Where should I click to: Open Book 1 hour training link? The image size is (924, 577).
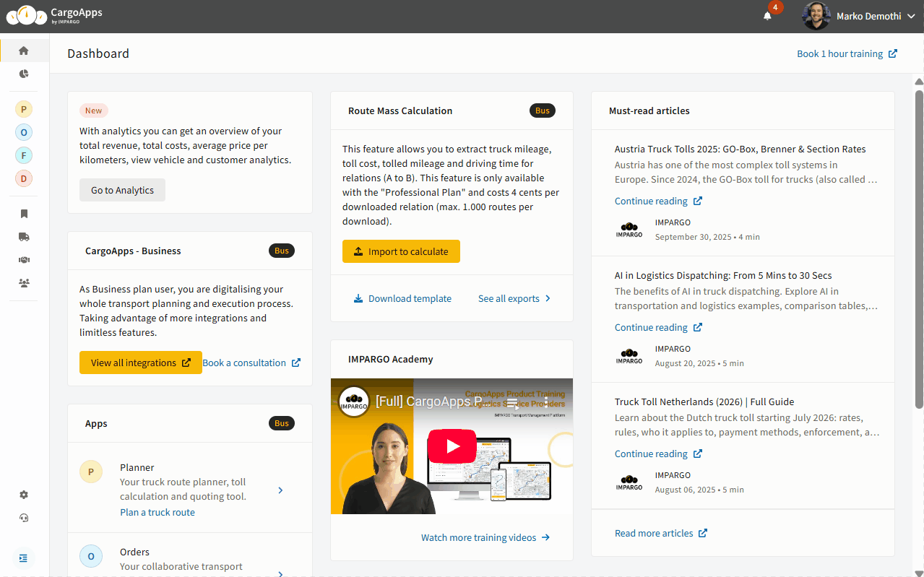click(x=847, y=53)
